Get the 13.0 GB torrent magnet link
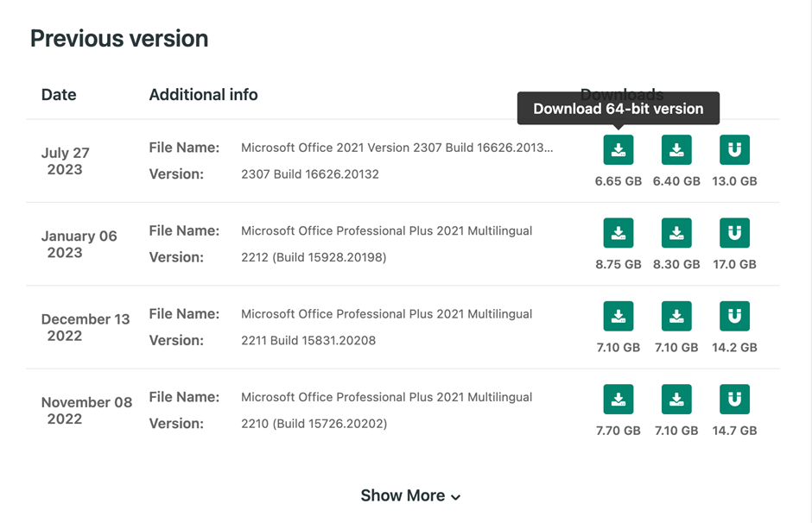Screen dimensions: 812x523 coord(734,150)
